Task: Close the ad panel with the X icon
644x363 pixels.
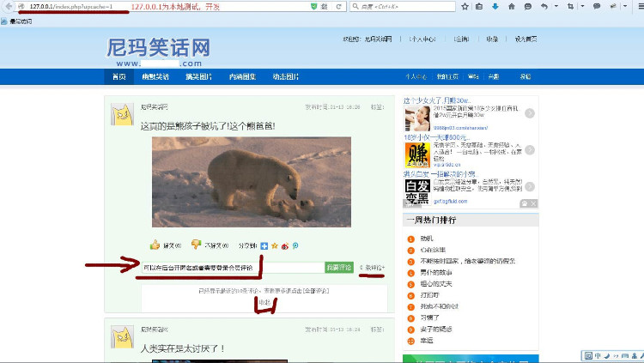Action: (533, 203)
